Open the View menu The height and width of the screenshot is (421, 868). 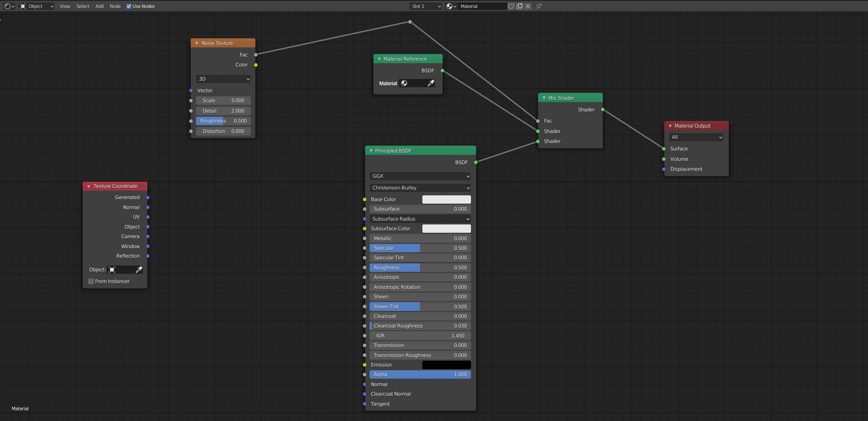click(65, 6)
